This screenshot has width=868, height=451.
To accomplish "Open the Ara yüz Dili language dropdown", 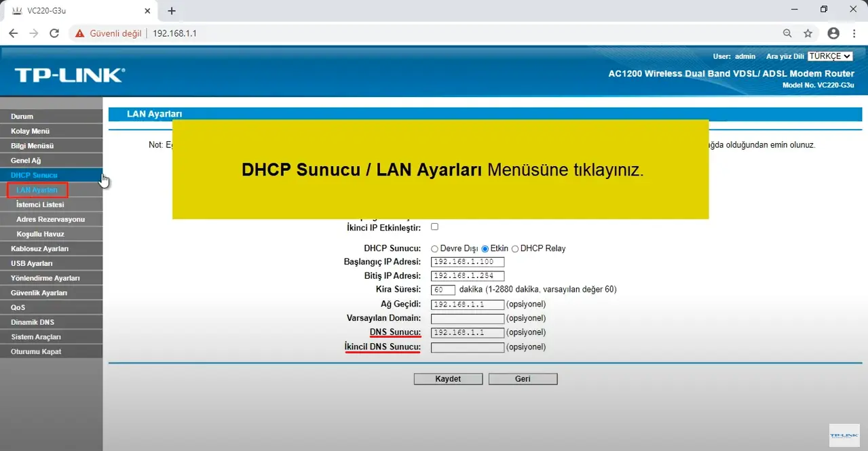I will 829,56.
